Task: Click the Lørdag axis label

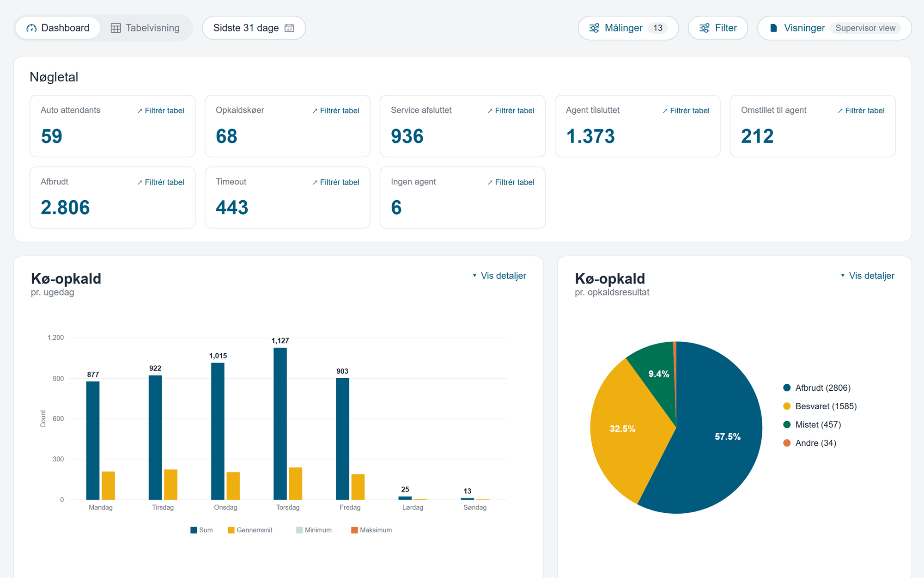Action: coord(413,507)
